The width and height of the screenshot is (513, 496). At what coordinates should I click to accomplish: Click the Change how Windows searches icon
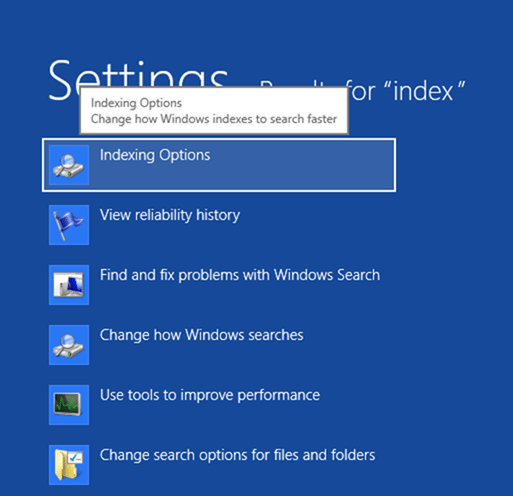click(x=69, y=345)
